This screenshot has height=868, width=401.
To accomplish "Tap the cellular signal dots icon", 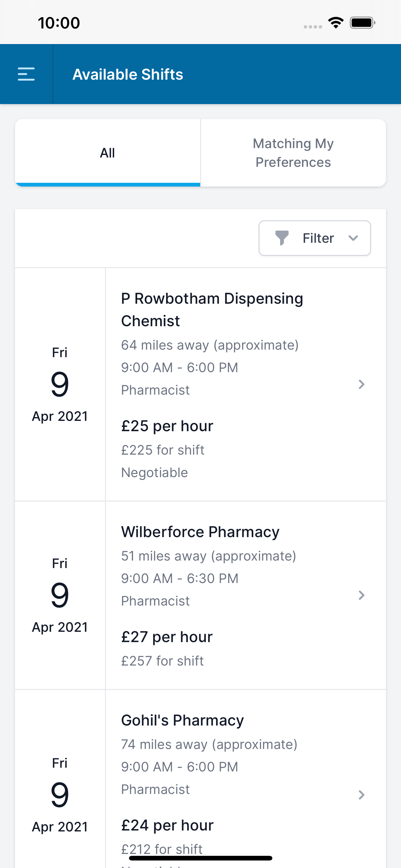I will click(313, 27).
